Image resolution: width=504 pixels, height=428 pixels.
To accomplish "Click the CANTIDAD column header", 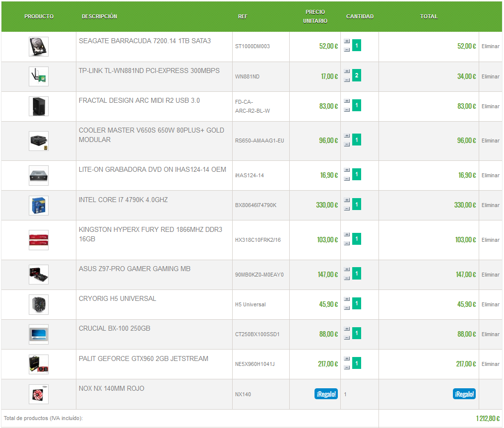I will (360, 16).
